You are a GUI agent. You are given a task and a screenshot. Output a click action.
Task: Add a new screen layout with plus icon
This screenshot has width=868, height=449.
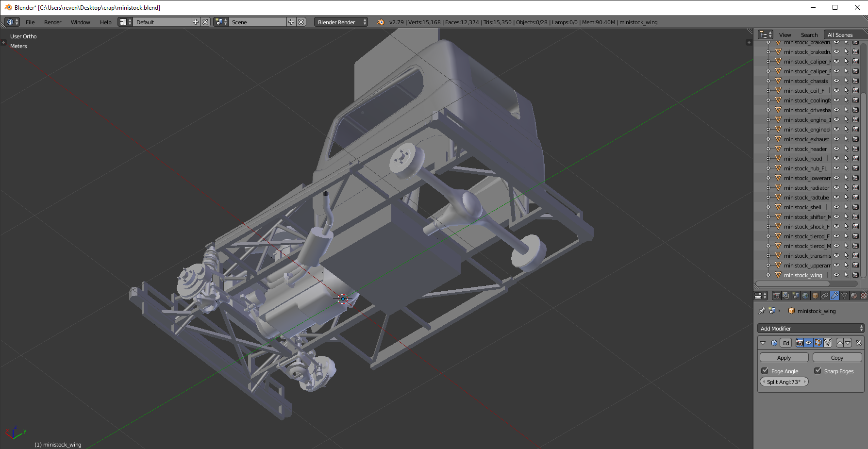[196, 22]
